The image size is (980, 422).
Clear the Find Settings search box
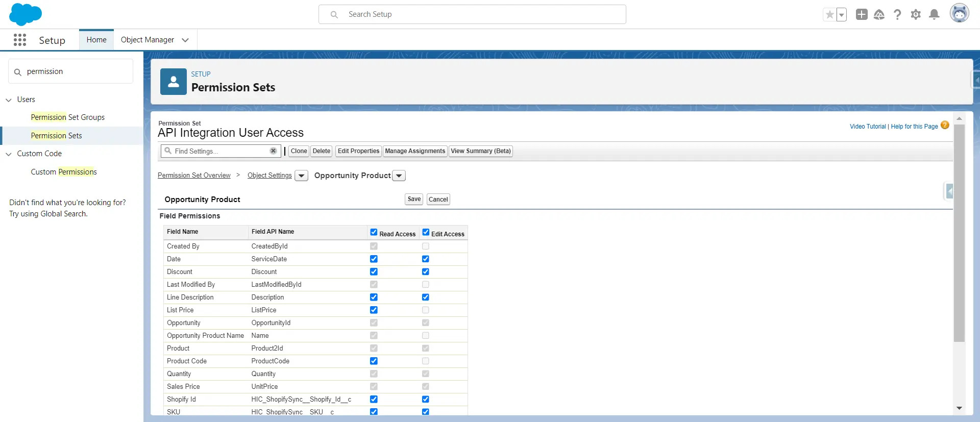(x=273, y=151)
